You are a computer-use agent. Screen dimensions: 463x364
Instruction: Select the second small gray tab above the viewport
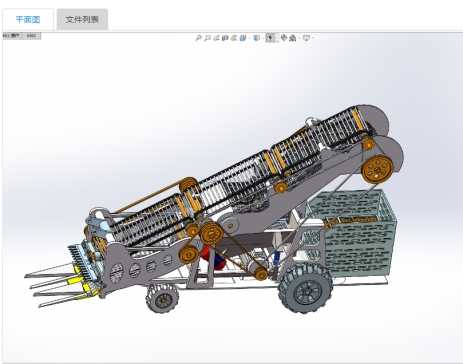(31, 36)
